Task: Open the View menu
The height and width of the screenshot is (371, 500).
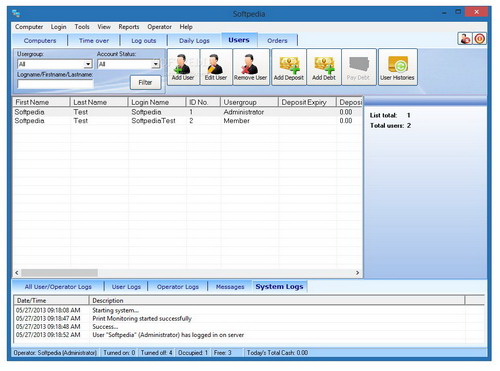Action: (x=104, y=27)
